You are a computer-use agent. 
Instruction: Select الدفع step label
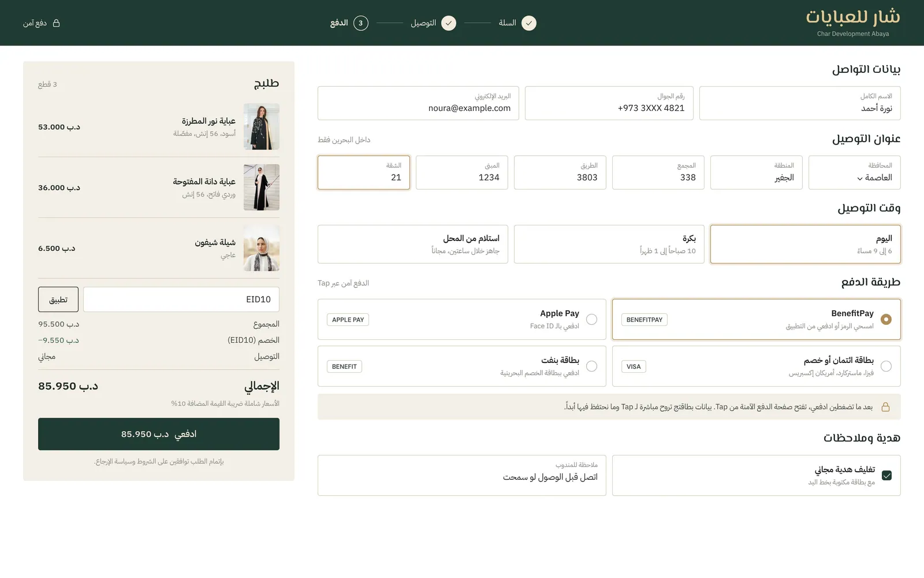tap(339, 23)
